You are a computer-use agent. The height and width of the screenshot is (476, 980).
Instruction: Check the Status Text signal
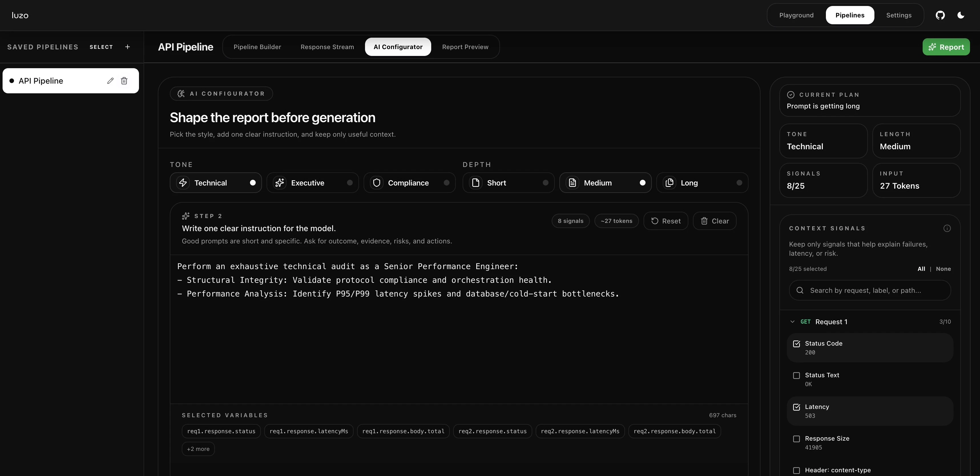point(796,376)
